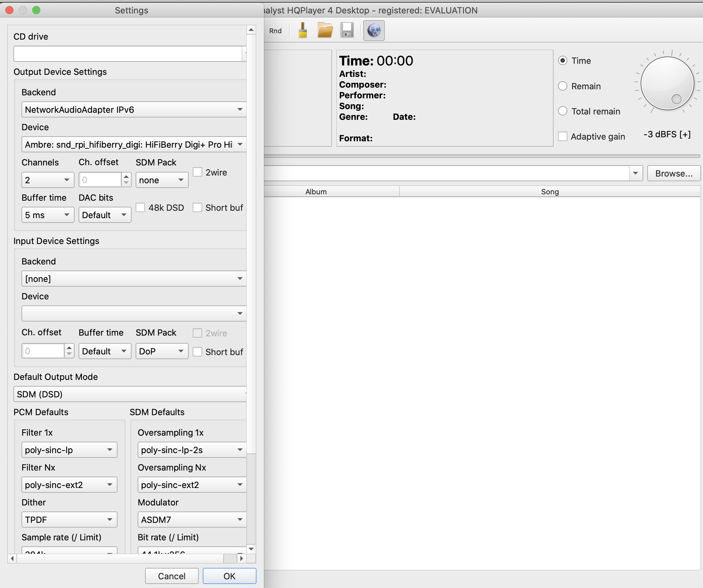Toggle the globe network toolbar icon
The width and height of the screenshot is (703, 588).
pyautogui.click(x=374, y=31)
